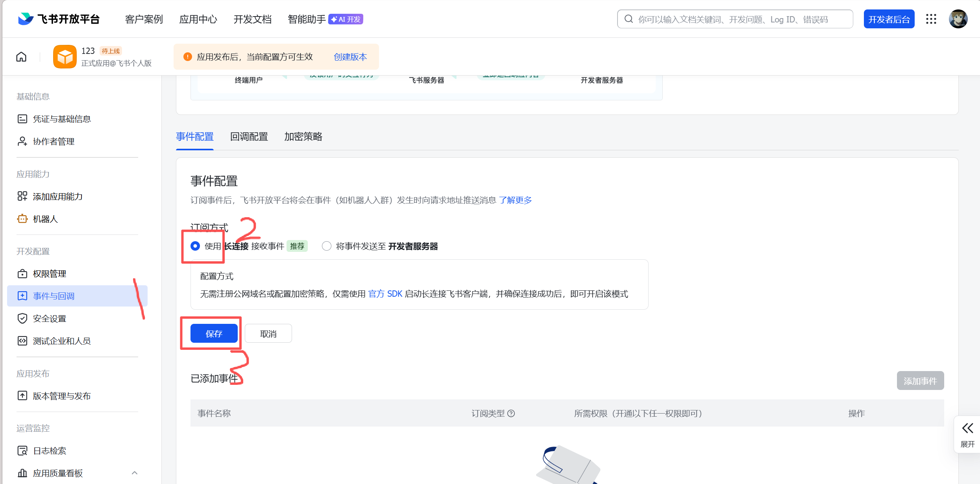Select 使用长连接接收事件 radio option
Image resolution: width=980 pixels, height=484 pixels.
pos(195,246)
